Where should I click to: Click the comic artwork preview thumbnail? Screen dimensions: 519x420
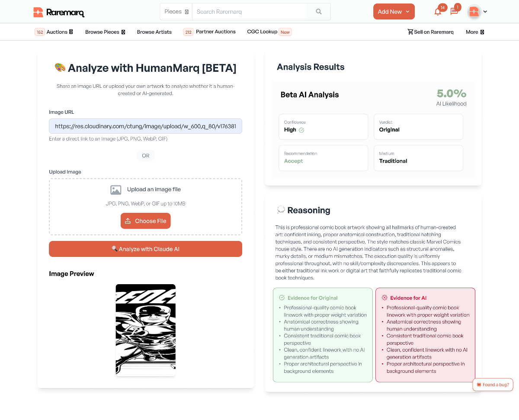click(145, 330)
